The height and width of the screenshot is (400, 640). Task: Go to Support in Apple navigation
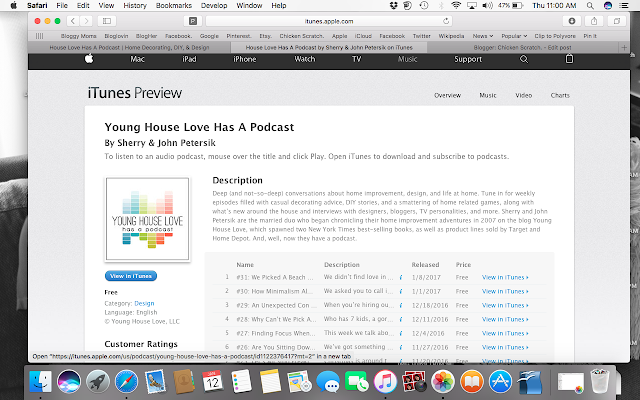tap(468, 59)
